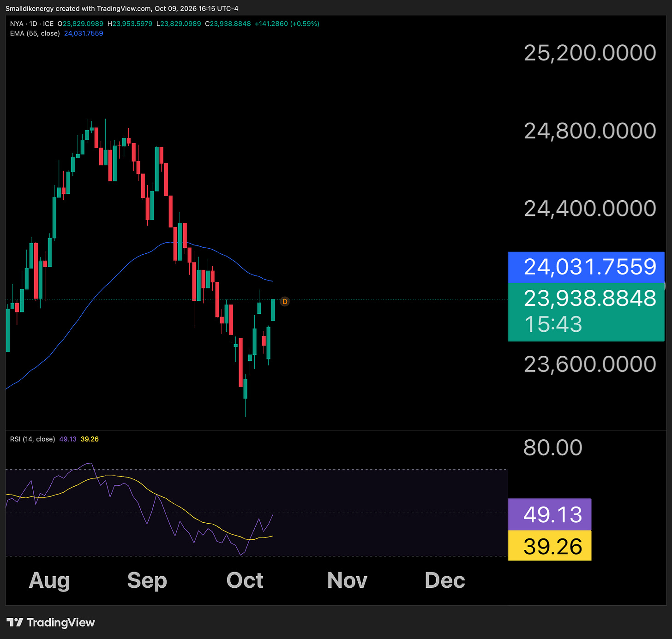
Task: Click the 80.00 label on the RSI scale
Action: click(553, 448)
